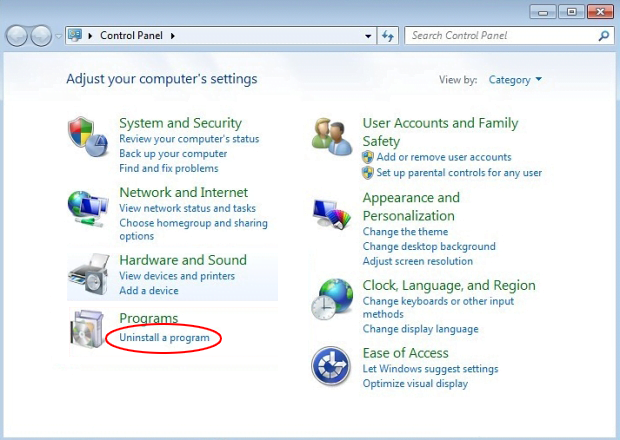This screenshot has width=620, height=440.
Task: Click the Refresh button beside the address bar
Action: (x=388, y=36)
